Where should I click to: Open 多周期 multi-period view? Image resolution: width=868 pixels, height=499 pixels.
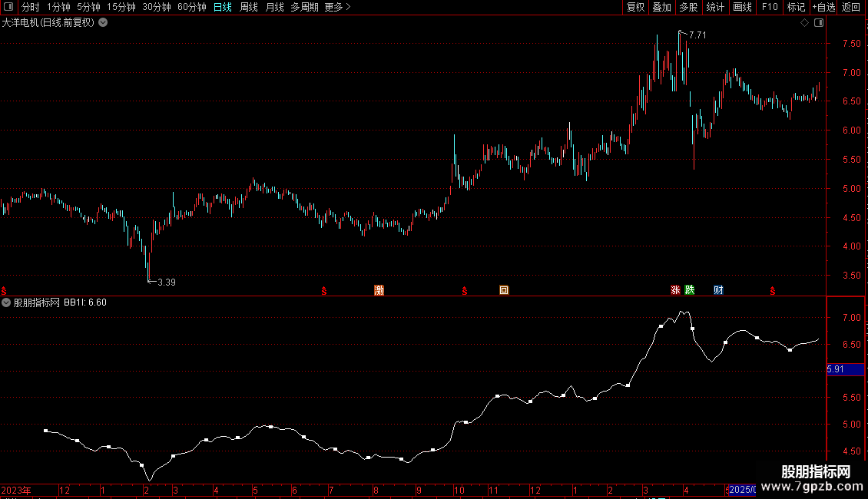[x=304, y=7]
